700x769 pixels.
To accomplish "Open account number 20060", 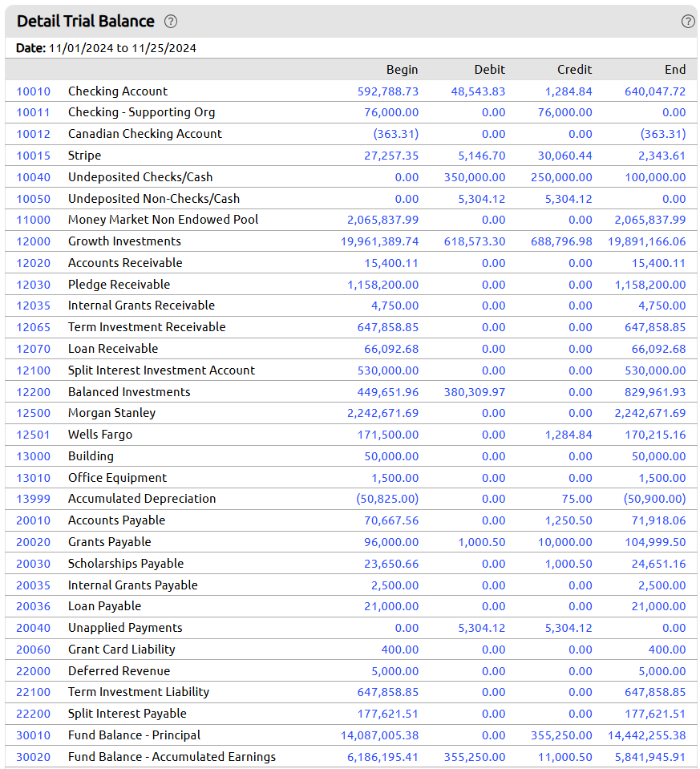I will [x=34, y=650].
